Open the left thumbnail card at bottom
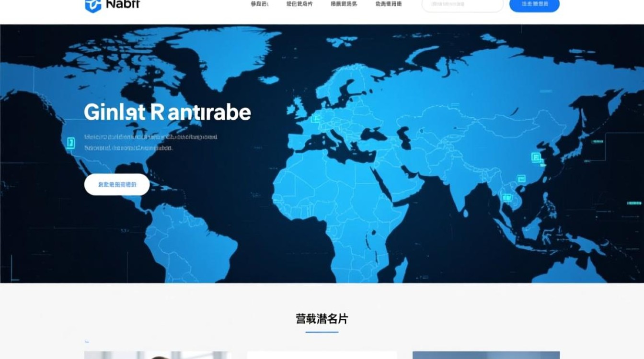This screenshot has width=644, height=359. point(158,355)
